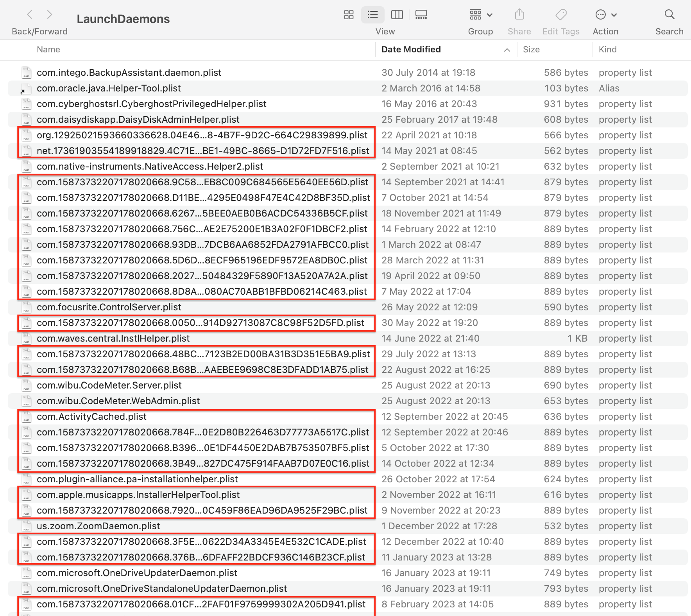
Task: Select com.wibu.CodeMeter.Server.plist file name
Action: pos(109,385)
